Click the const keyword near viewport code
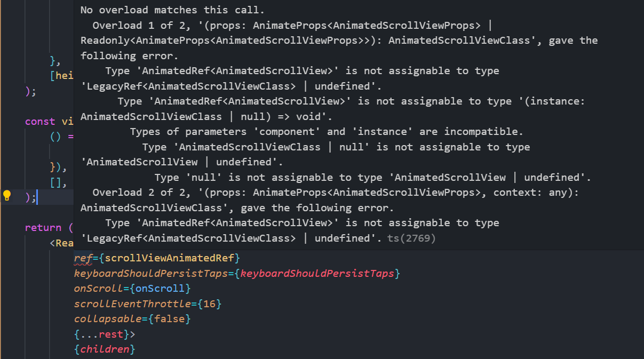The image size is (644, 359). pyautogui.click(x=39, y=121)
